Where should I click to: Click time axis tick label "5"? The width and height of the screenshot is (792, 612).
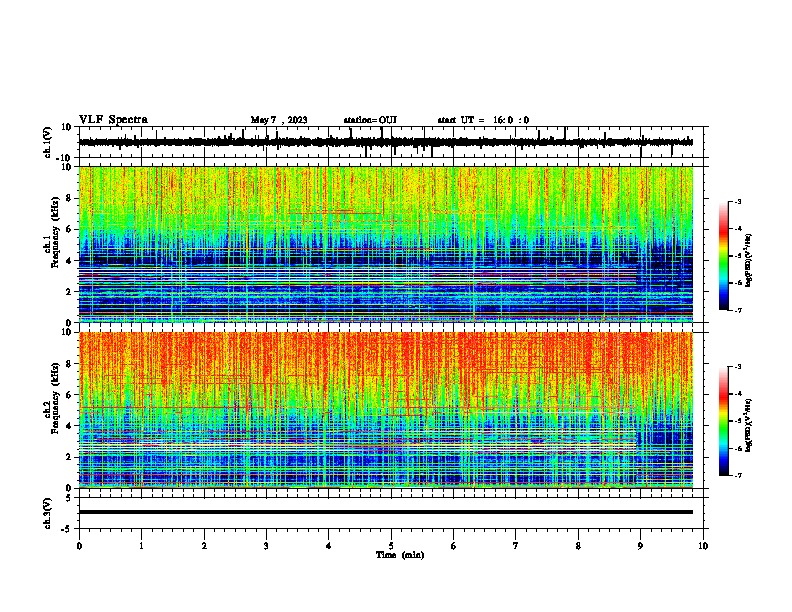[x=391, y=546]
